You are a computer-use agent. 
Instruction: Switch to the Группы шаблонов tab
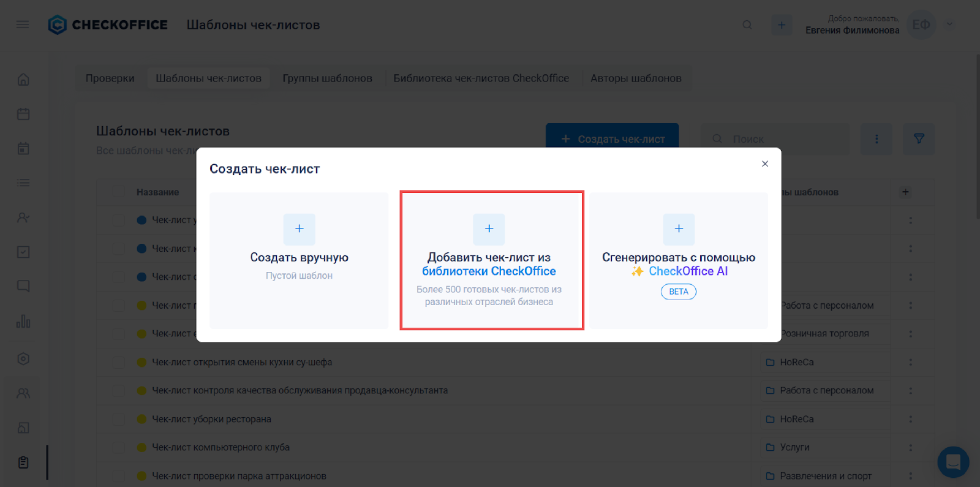pos(327,78)
